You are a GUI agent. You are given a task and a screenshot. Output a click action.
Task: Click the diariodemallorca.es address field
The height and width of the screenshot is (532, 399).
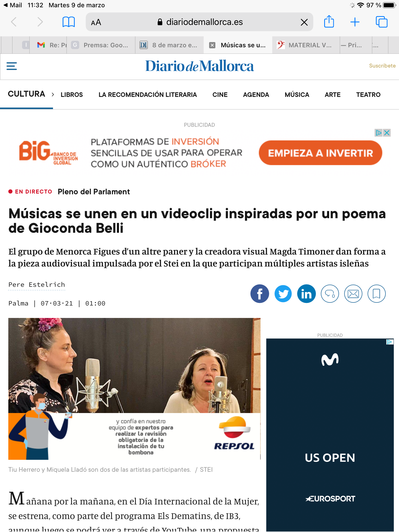tap(199, 22)
